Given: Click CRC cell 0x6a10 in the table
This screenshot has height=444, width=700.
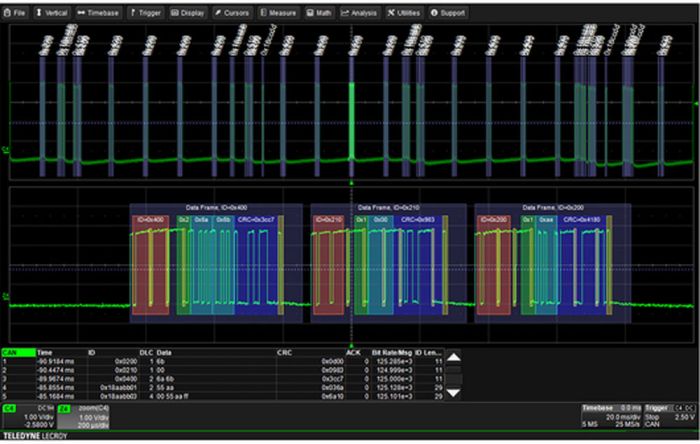Looking at the screenshot, I should tap(333, 396).
